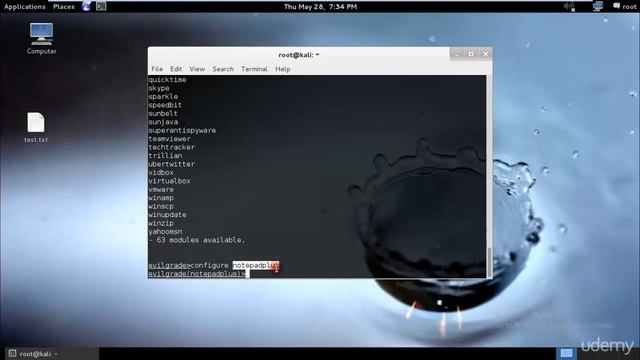Click the 'trillian' module line
This screenshot has height=360, width=640.
(165, 156)
